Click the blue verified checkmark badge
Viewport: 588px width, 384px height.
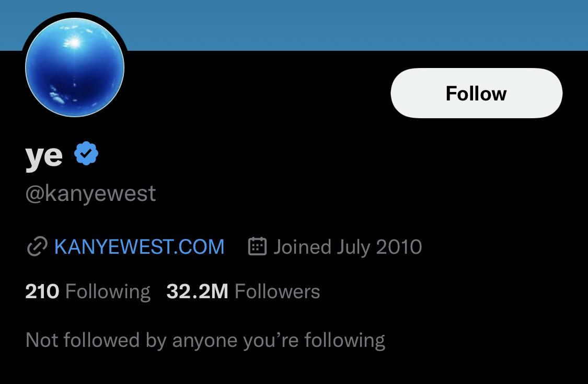86,153
